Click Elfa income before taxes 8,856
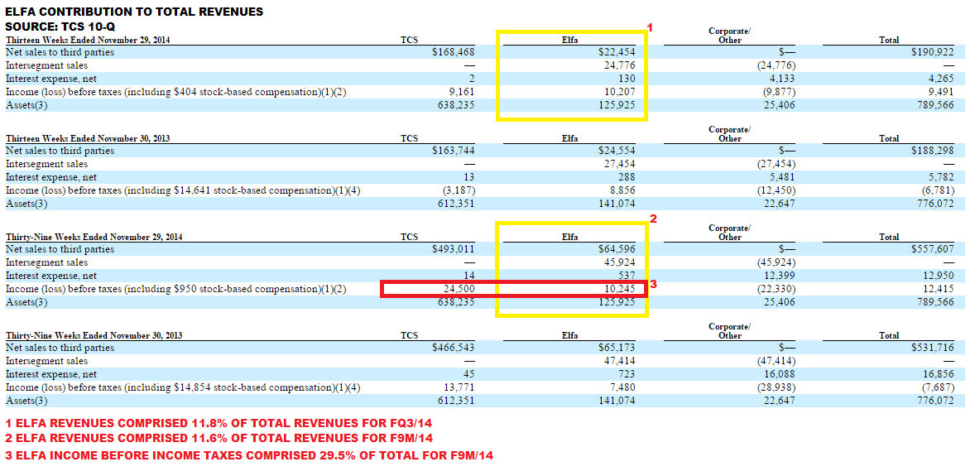Screen dimensions: 980x476 622,190
